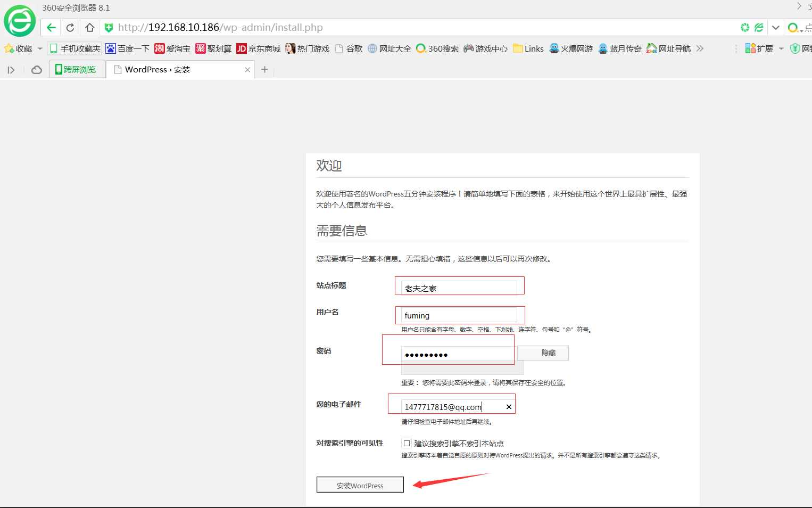Image resolution: width=812 pixels, height=508 pixels.
Task: Open the search engine selector icon
Action: pos(794,28)
